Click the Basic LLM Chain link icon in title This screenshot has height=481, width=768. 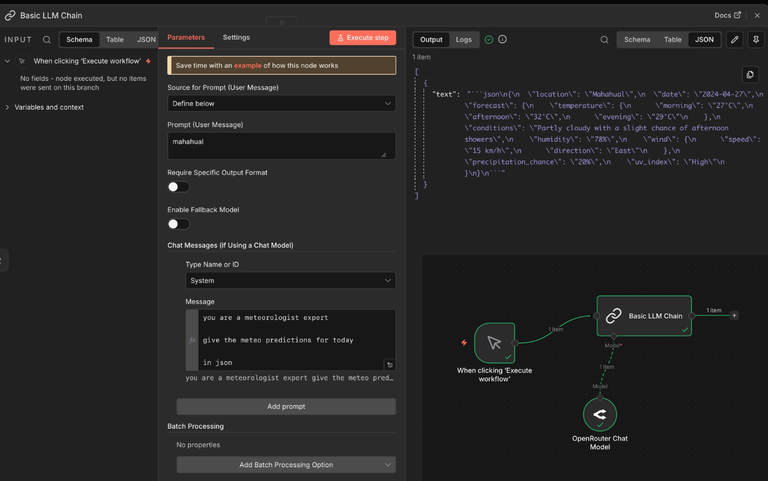(10, 16)
